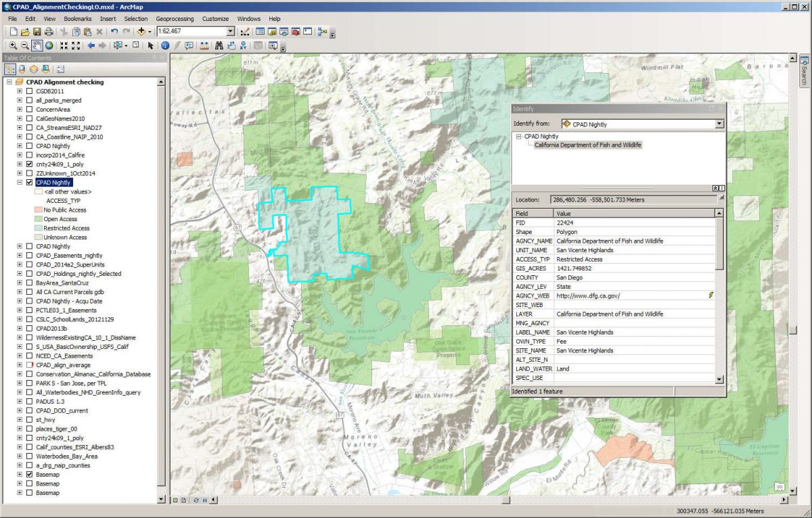Open the Search side tab
This screenshot has height=518, width=812.
(x=804, y=71)
